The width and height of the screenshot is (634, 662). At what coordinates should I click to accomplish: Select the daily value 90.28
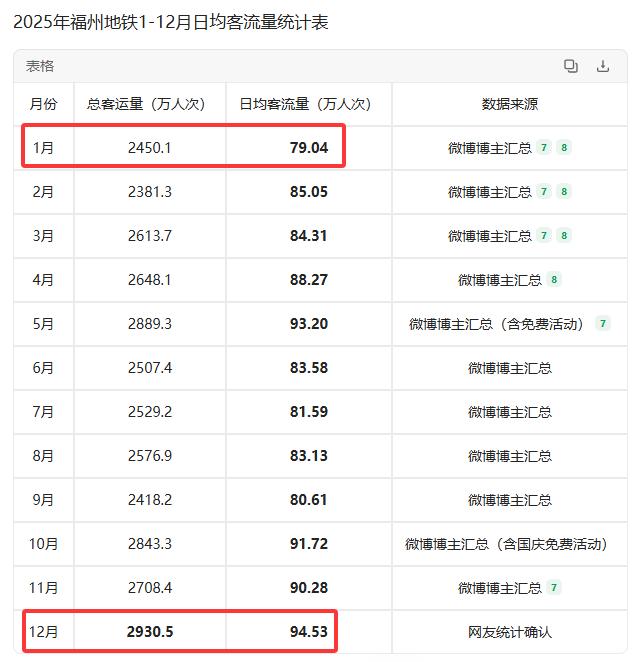tap(309, 588)
